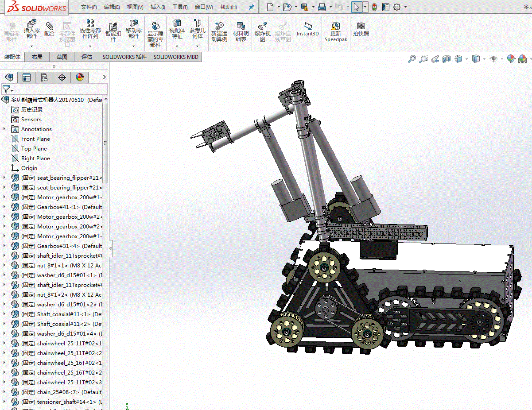Switch to the SOLIDWORKS MBD tab
The width and height of the screenshot is (532, 410).
tap(176, 57)
